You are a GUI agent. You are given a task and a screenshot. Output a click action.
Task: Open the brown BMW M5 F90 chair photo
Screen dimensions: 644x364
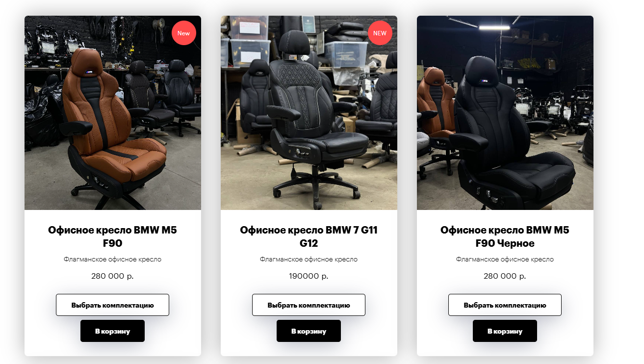tap(113, 113)
